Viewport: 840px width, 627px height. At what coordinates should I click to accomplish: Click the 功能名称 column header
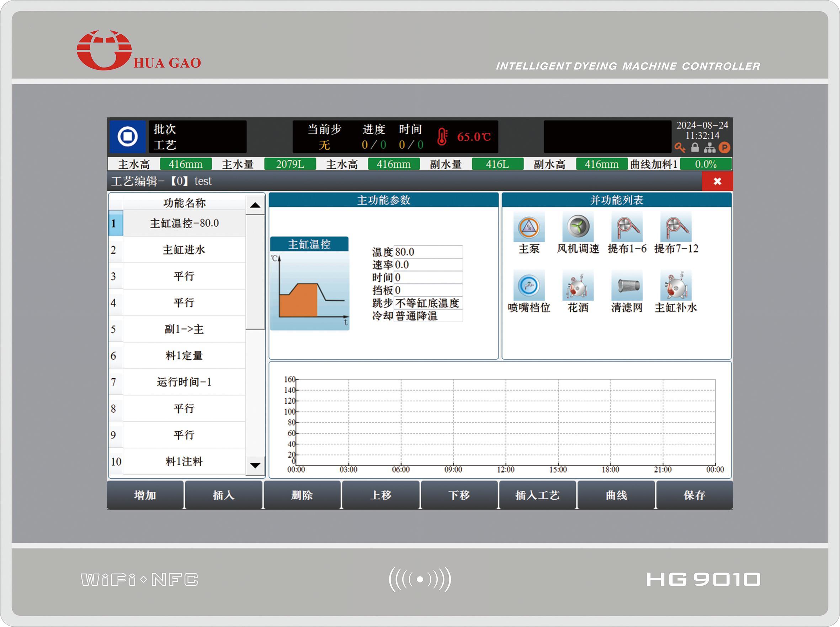click(x=184, y=203)
